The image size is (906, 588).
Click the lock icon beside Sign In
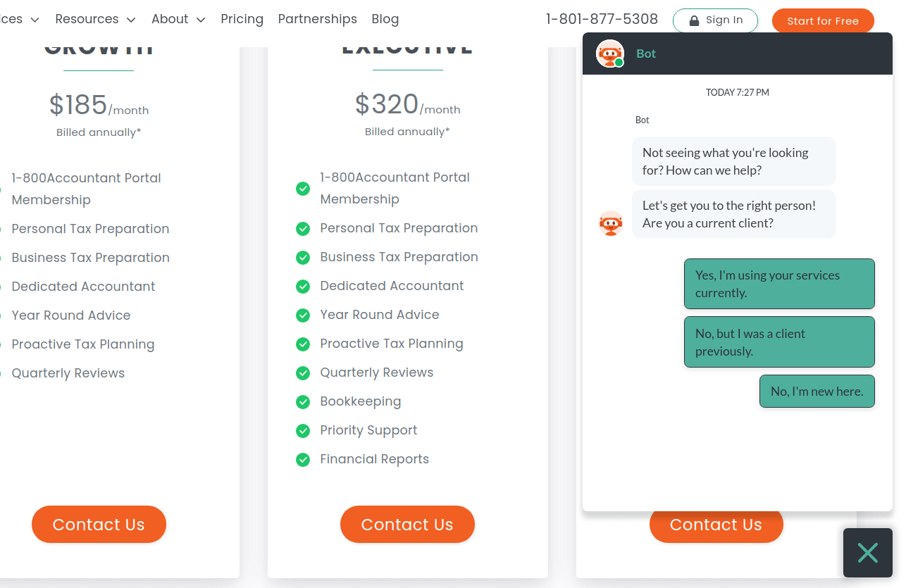click(x=694, y=20)
